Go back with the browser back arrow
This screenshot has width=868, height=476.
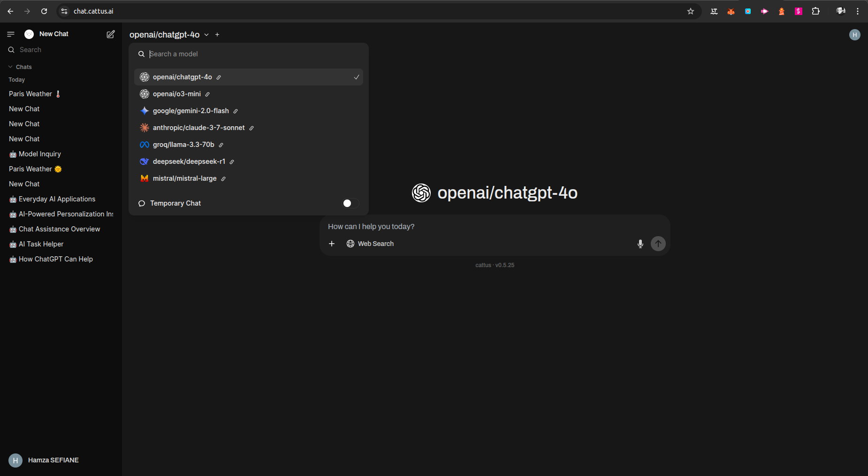coord(10,11)
